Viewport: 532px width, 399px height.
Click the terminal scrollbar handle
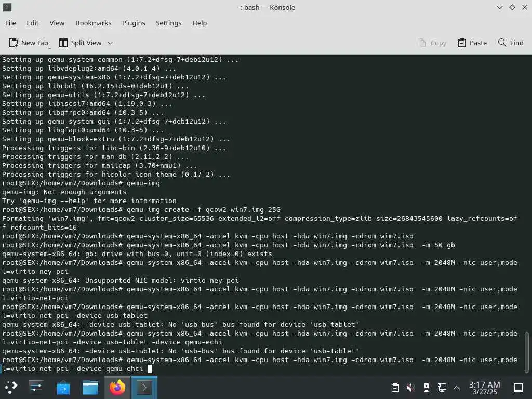coord(527,352)
